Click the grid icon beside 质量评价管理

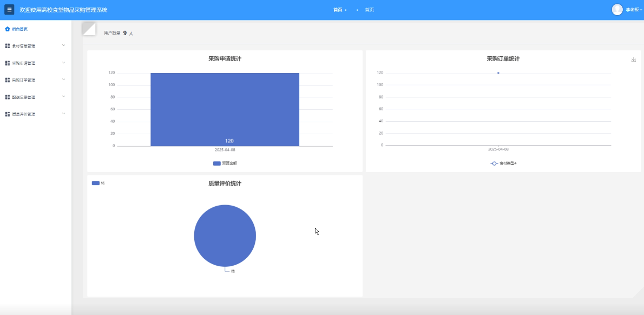click(x=7, y=114)
